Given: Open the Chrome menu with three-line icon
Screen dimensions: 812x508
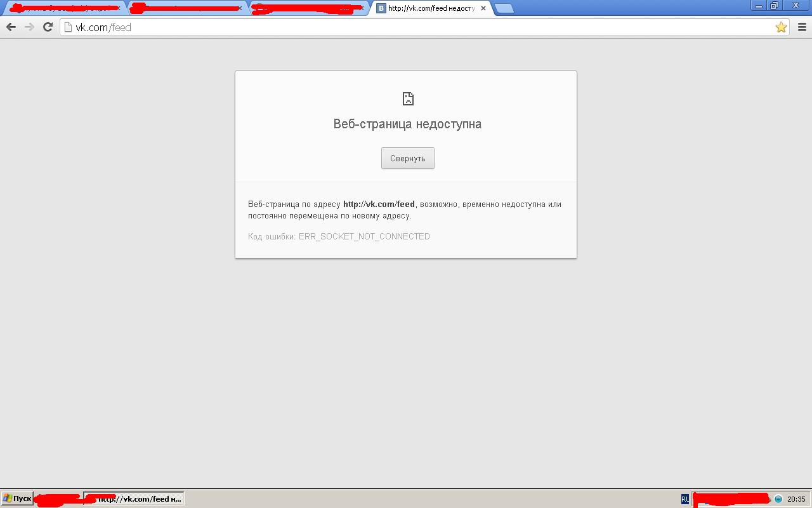Looking at the screenshot, I should [x=802, y=27].
